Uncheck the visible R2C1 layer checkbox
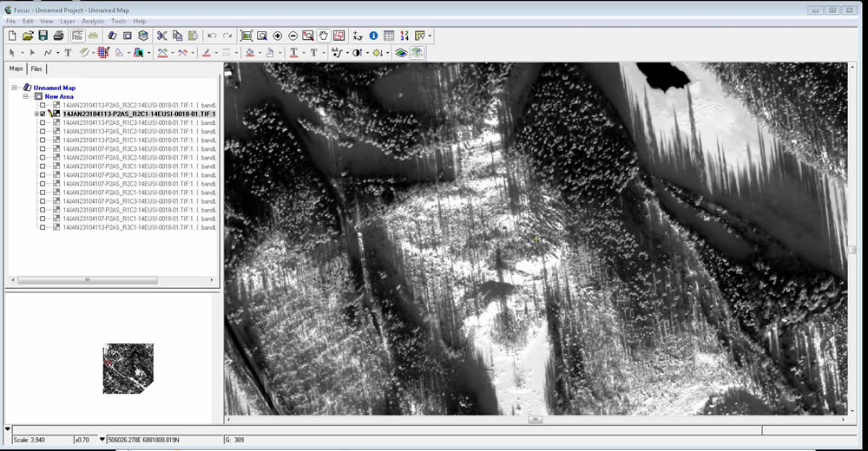The image size is (868, 451). (x=43, y=114)
